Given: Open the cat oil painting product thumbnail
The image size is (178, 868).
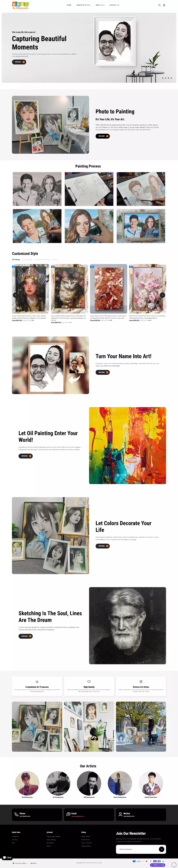Looking at the screenshot, I should tap(69, 289).
